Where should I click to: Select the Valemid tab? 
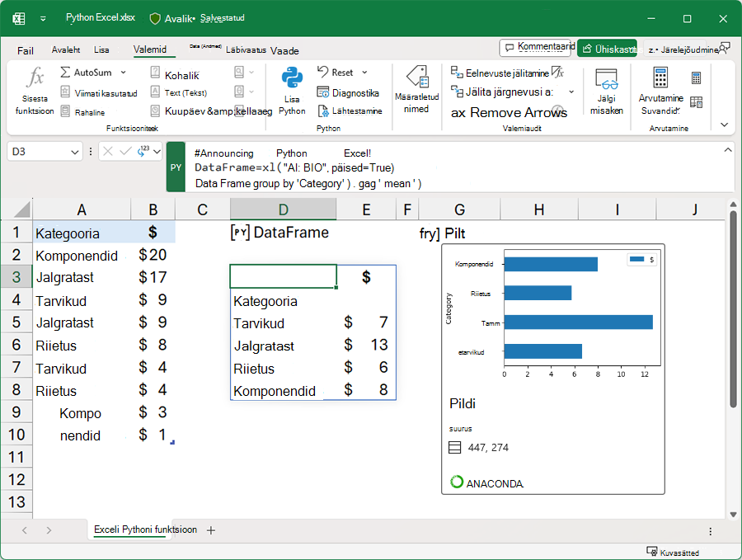pyautogui.click(x=150, y=49)
